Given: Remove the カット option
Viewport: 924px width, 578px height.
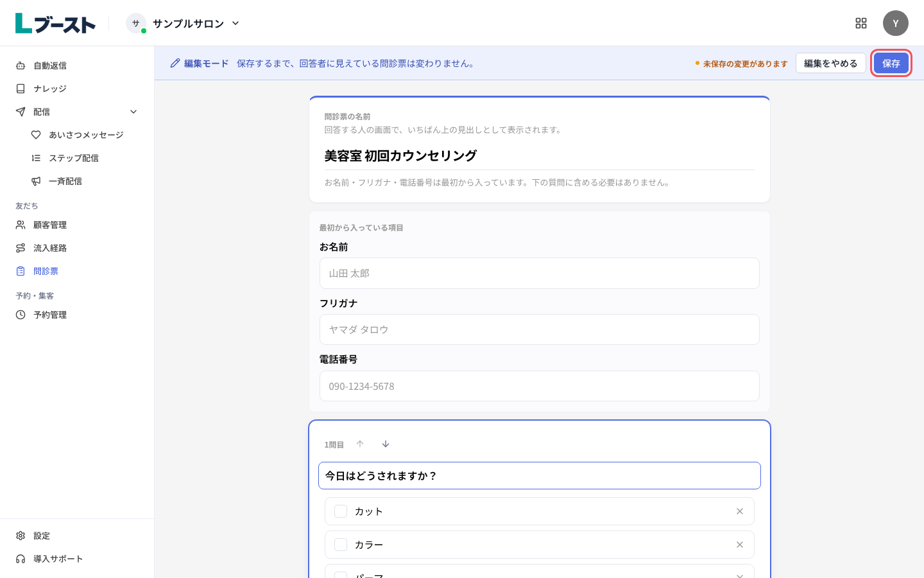Looking at the screenshot, I should click(740, 511).
